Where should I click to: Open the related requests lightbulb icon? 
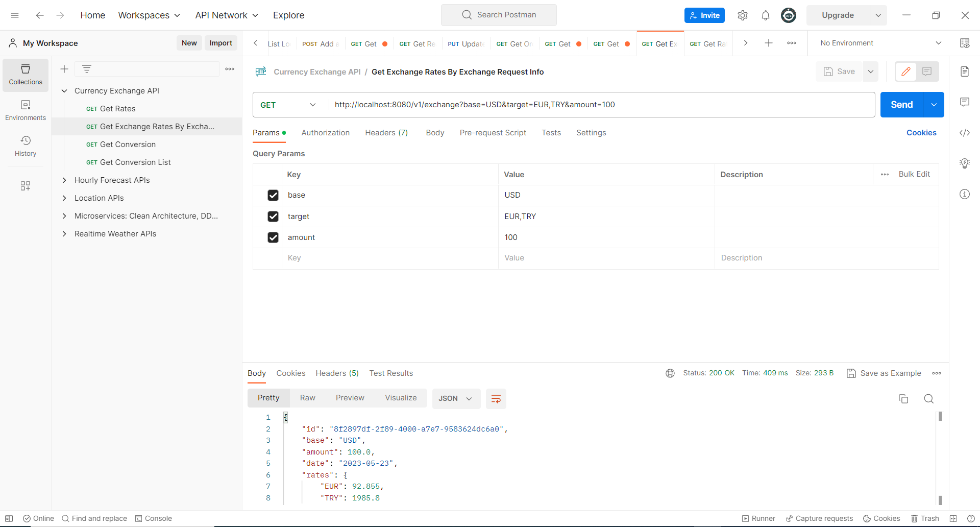click(x=965, y=163)
